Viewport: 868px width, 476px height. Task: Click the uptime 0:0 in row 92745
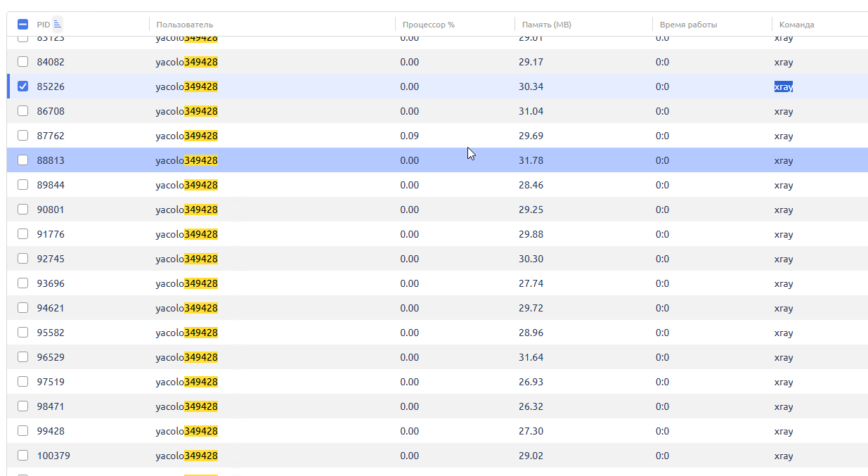[662, 259]
